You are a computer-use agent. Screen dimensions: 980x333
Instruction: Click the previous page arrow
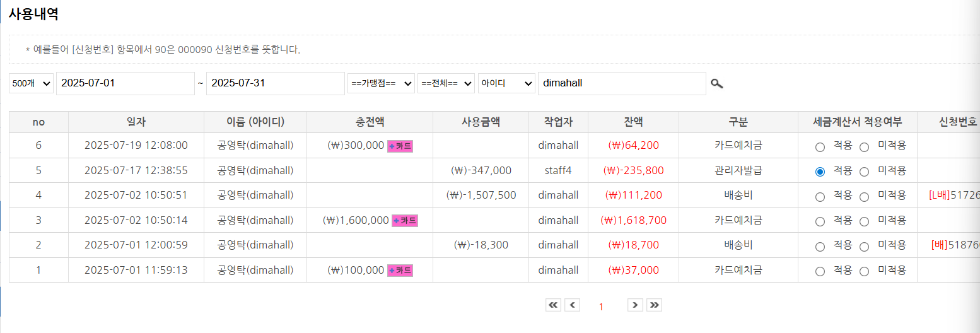(572, 305)
